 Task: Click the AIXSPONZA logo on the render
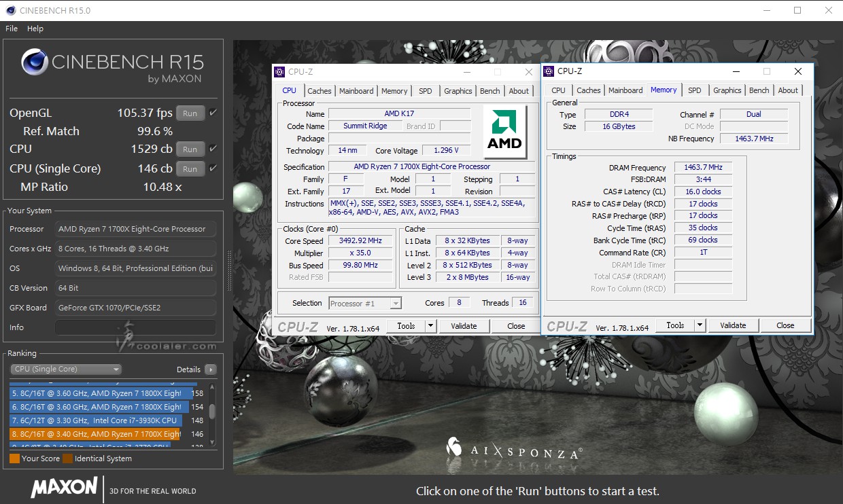[x=513, y=449]
